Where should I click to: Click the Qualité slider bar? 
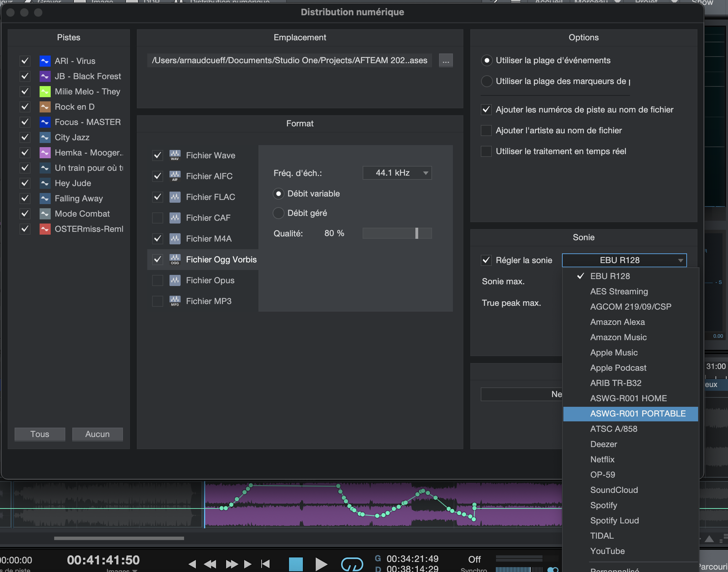(397, 233)
